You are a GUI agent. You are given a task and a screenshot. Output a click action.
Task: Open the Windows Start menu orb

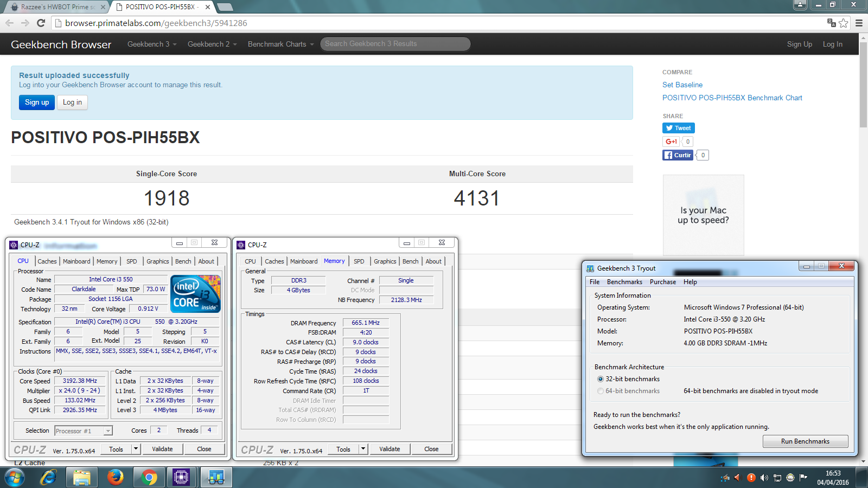point(15,477)
